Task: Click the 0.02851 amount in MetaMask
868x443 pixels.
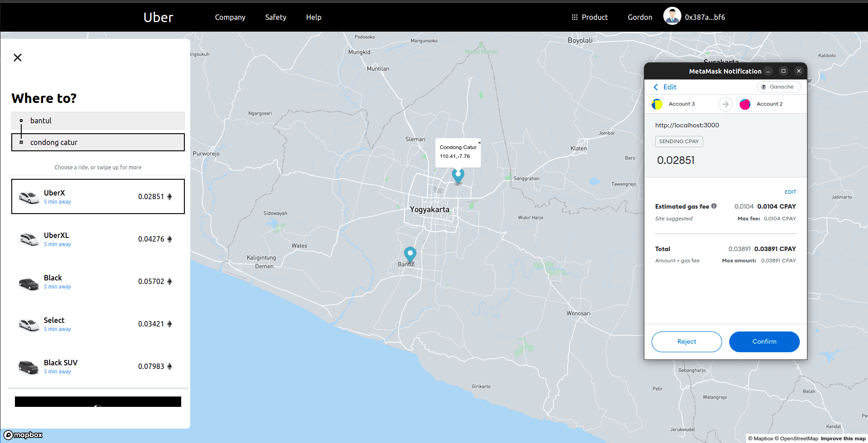Action: coord(676,160)
